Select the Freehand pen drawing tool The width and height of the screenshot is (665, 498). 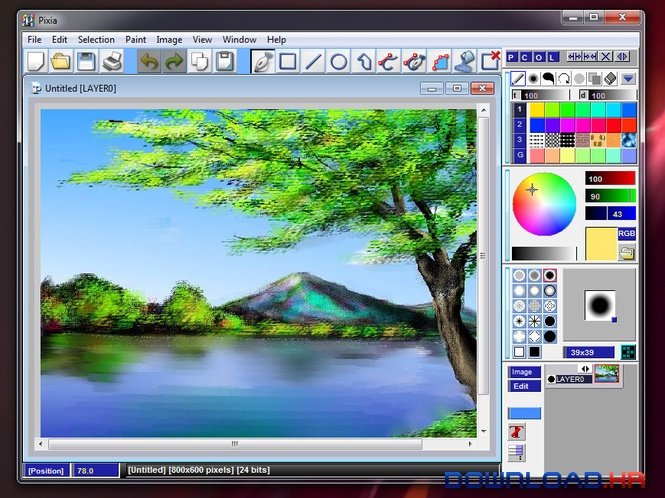[x=263, y=62]
